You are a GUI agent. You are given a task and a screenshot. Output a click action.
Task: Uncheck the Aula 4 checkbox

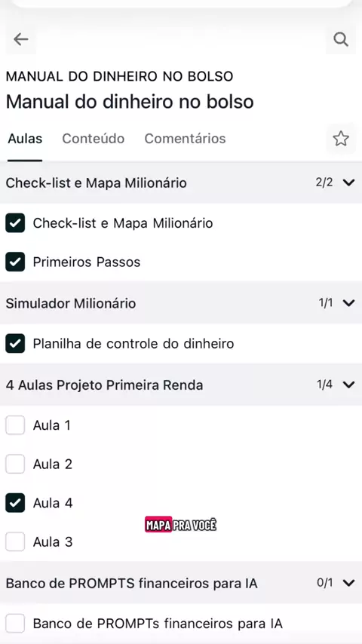pyautogui.click(x=15, y=503)
